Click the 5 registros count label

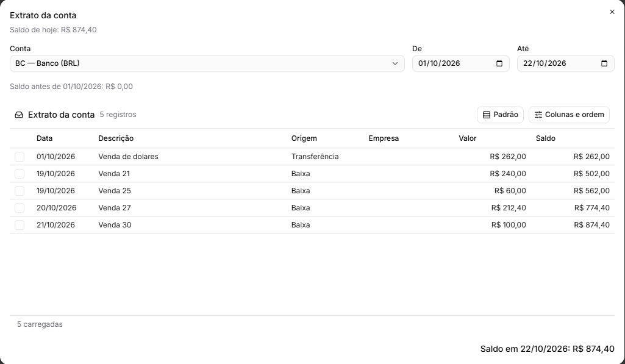coord(118,115)
